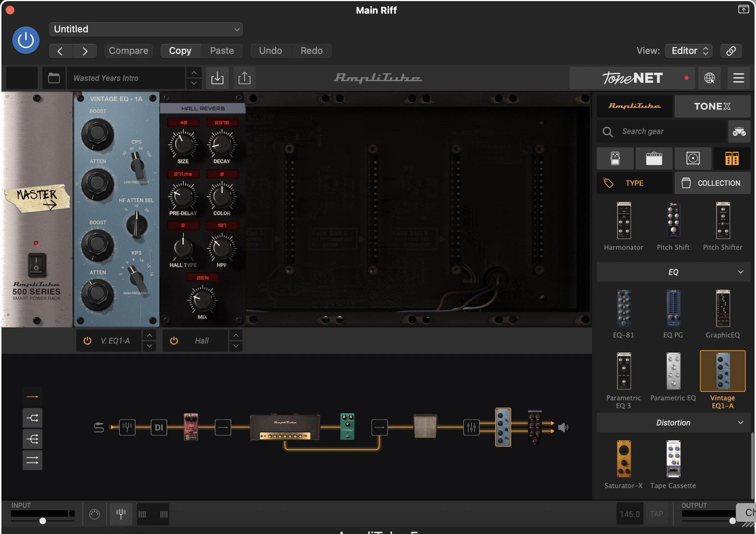The image size is (756, 534).
Task: Select the rack gear category
Action: point(732,158)
